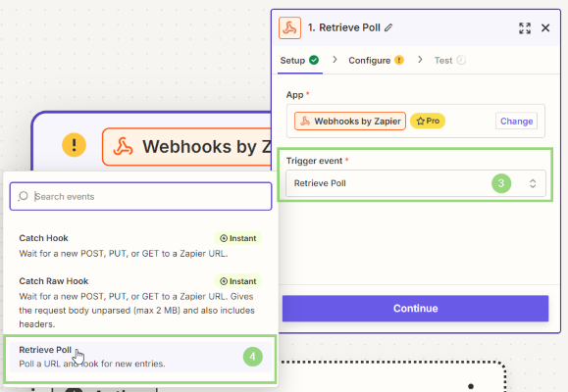Viewport: 568px width, 392px height.
Task: Click the Continue button
Action: 415,309
